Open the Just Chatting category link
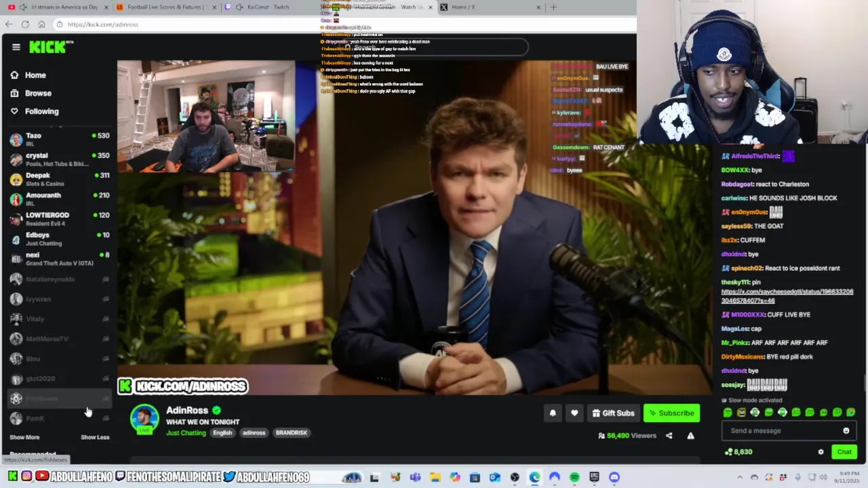Screen dimensions: 868x488 [186, 432]
